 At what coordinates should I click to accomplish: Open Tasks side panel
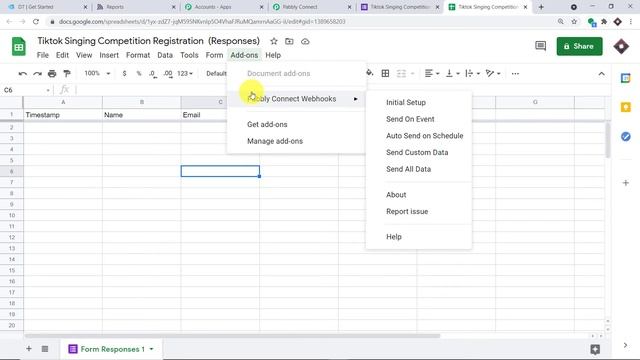click(x=625, y=137)
